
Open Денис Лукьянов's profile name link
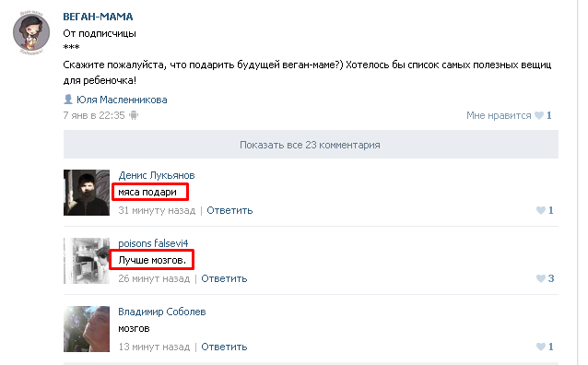point(157,175)
